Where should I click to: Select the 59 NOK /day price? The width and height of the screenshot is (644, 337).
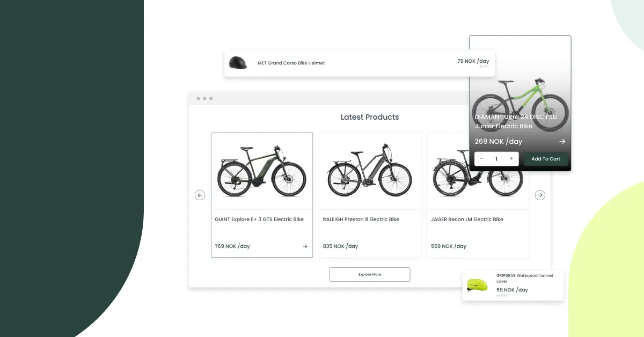pos(512,290)
